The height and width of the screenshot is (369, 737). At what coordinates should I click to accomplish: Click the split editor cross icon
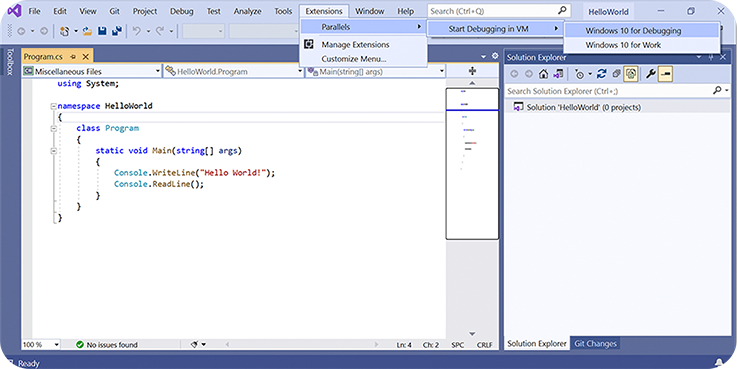click(x=472, y=71)
